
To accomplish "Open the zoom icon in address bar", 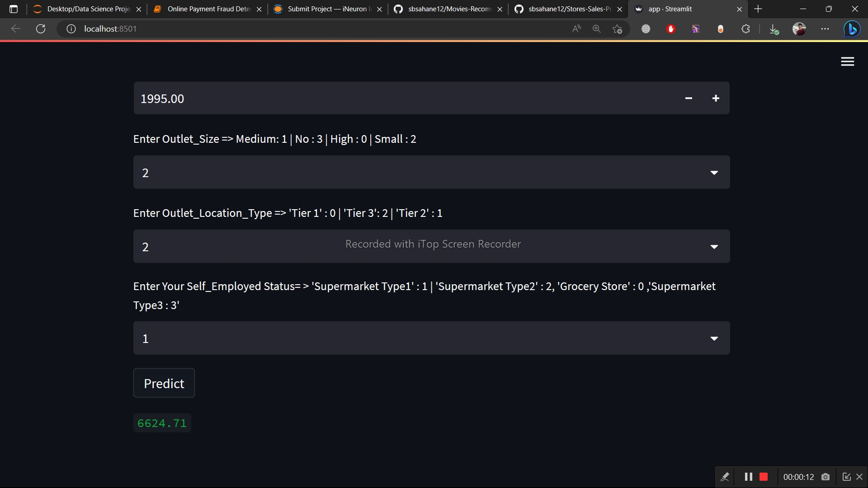I will pyautogui.click(x=597, y=29).
